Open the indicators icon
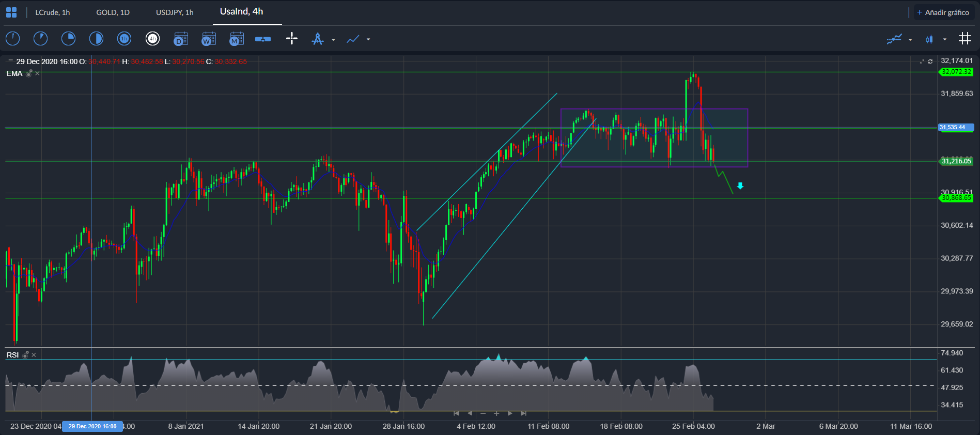Viewport: 980px width, 435px height. pos(894,39)
